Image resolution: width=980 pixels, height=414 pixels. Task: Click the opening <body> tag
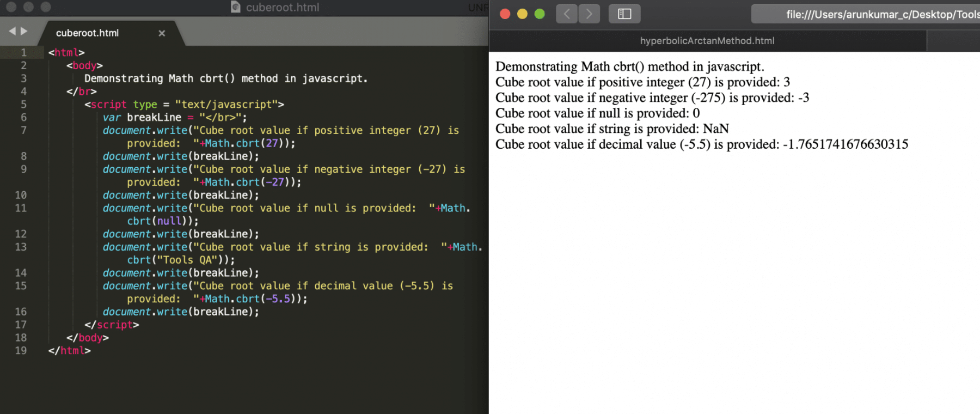[84, 65]
